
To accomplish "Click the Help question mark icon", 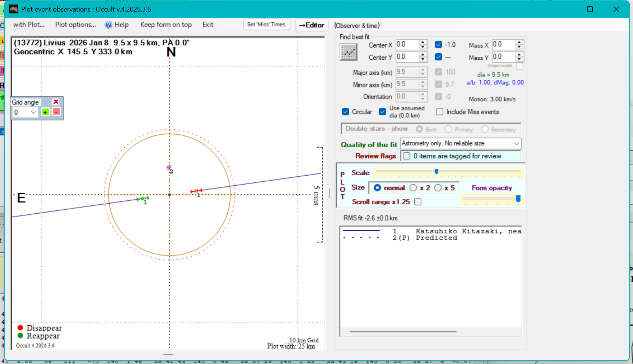I will (x=108, y=25).
